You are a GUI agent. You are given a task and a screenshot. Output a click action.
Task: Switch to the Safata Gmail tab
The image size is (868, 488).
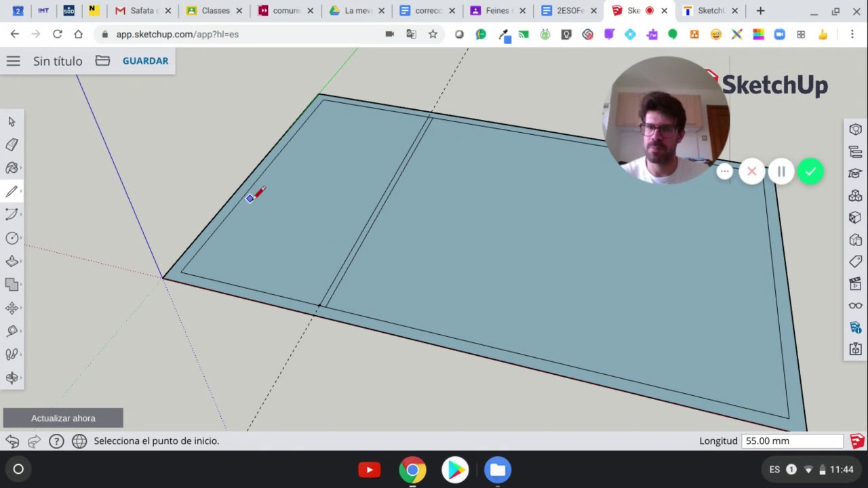[142, 11]
